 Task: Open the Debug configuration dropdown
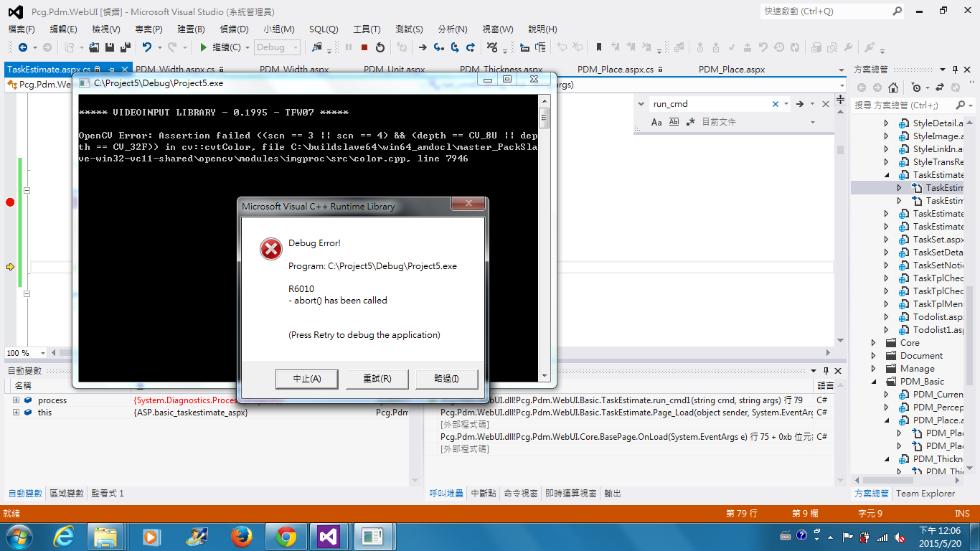pos(296,47)
